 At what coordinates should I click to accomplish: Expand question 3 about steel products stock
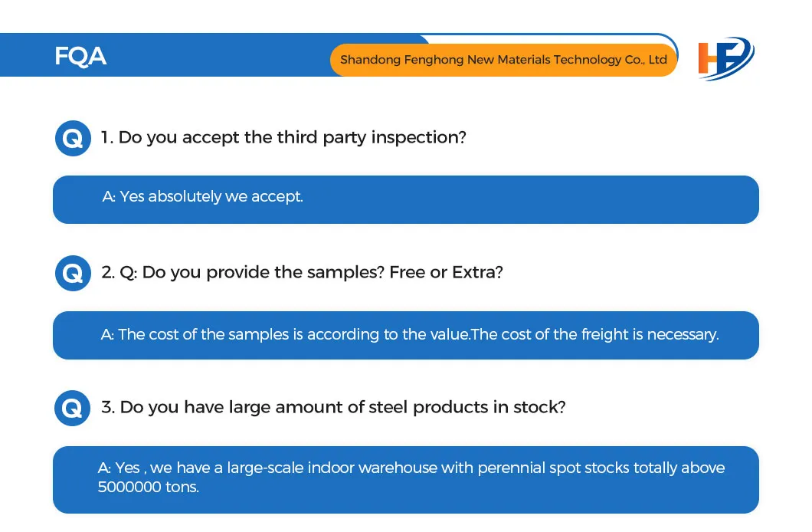[333, 407]
